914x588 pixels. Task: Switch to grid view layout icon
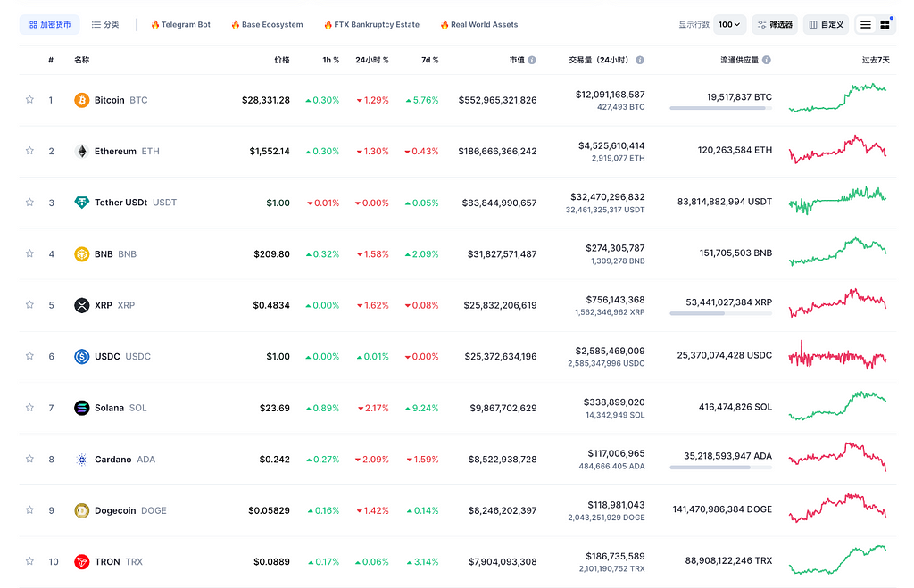pos(885,24)
